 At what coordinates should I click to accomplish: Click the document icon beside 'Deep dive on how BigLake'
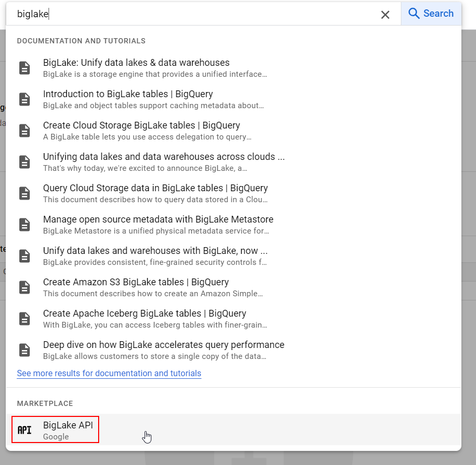25,350
